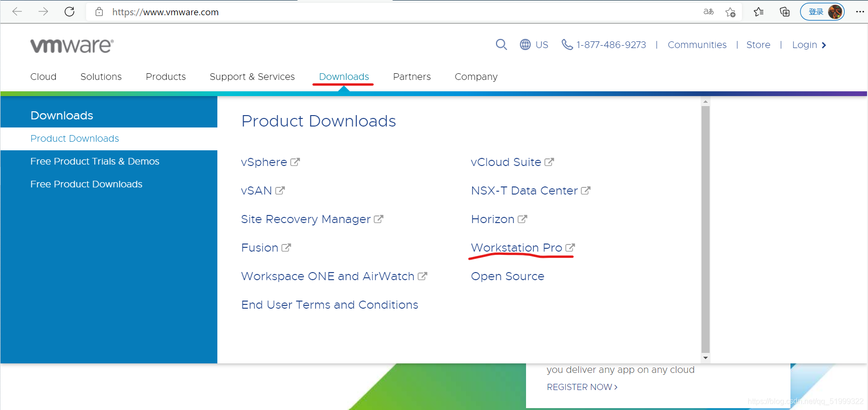Open Workspace ONE and AirWatch link
This screenshot has width=868, height=410.
328,276
